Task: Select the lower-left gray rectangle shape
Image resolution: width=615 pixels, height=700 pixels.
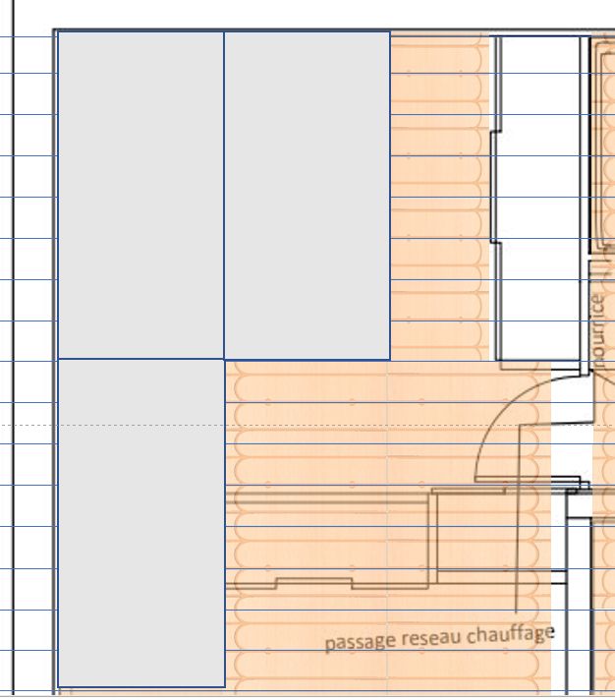Action: tap(141, 523)
